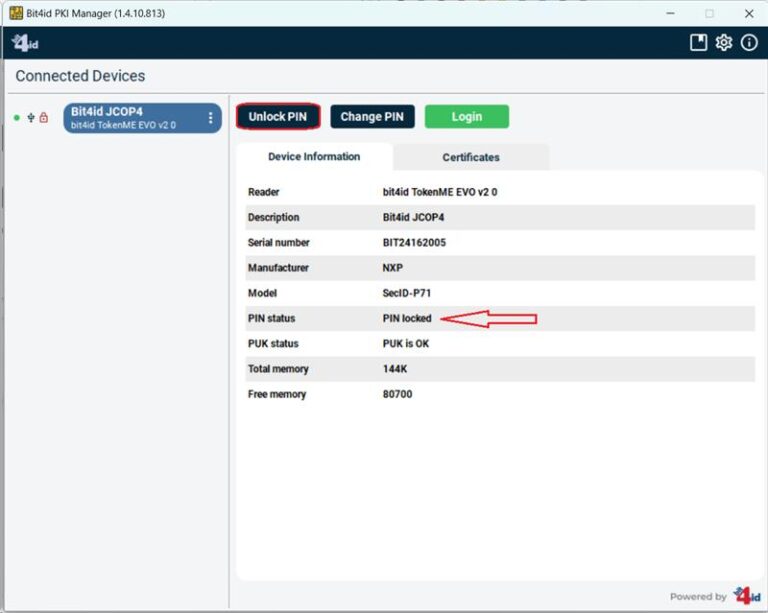Click the Change PIN button
This screenshot has width=768, height=613.
click(x=371, y=117)
